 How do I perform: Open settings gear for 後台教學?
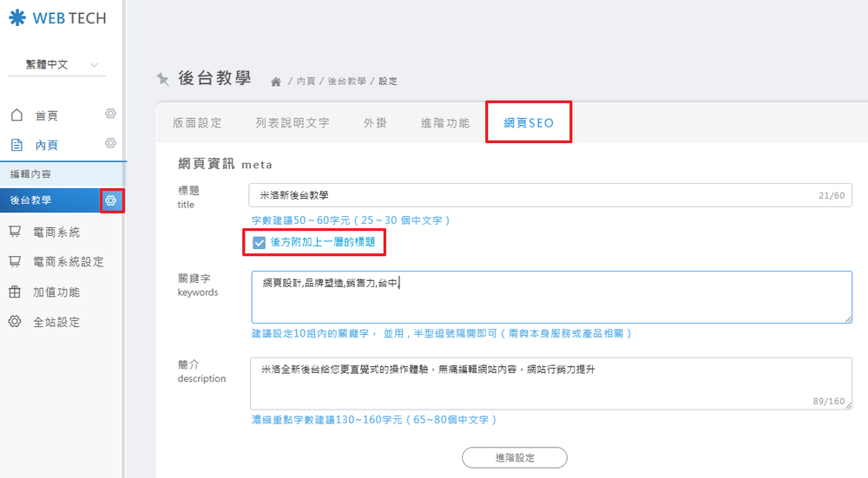[111, 200]
